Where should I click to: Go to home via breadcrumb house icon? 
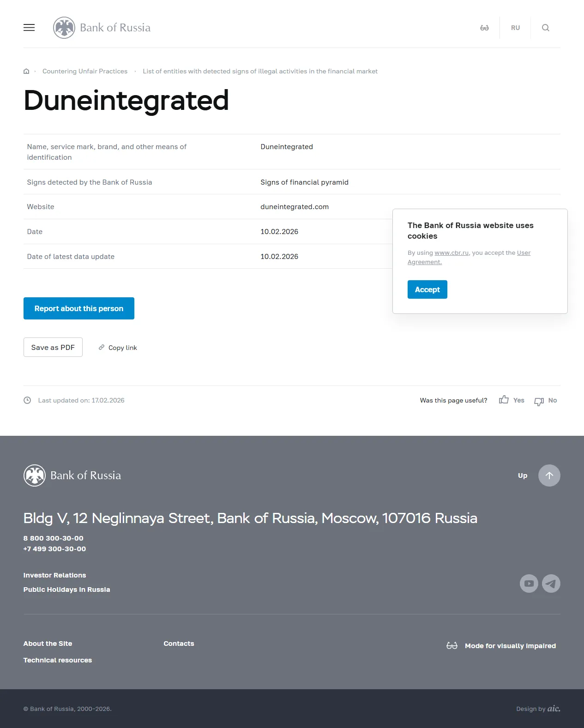(26, 71)
